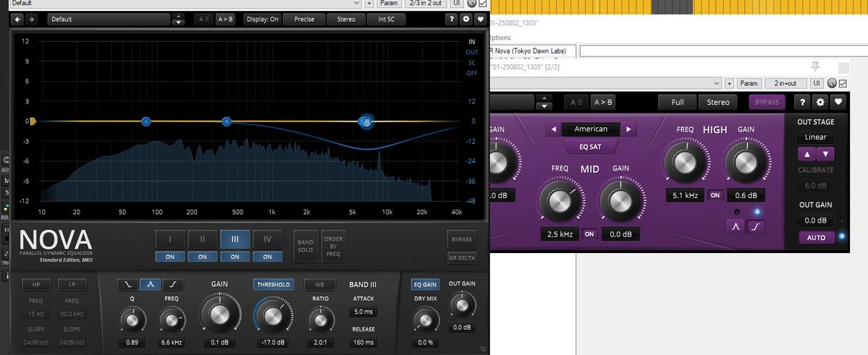Click band I node on EQ graph
Viewport: 868px width, 355px height.
[x=146, y=121]
